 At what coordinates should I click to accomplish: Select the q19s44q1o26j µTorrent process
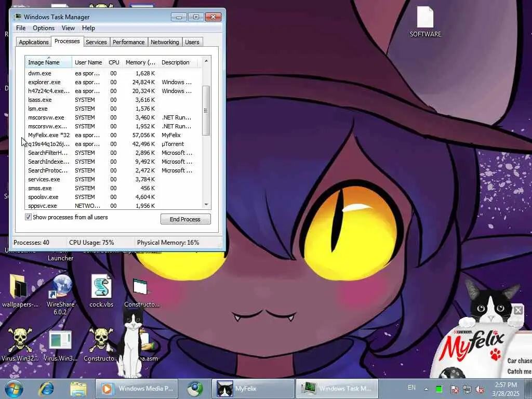(x=113, y=144)
